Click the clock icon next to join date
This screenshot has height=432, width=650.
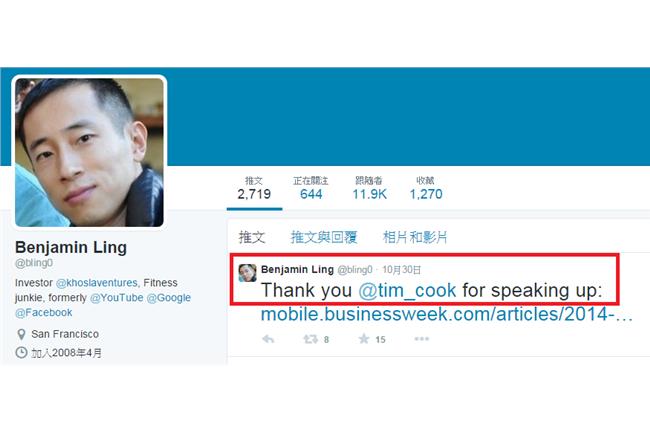tap(21, 353)
